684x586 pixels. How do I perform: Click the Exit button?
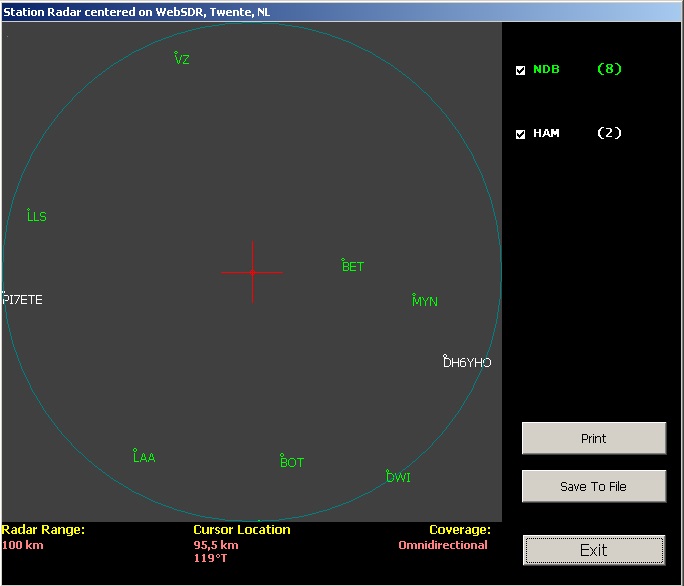(594, 550)
